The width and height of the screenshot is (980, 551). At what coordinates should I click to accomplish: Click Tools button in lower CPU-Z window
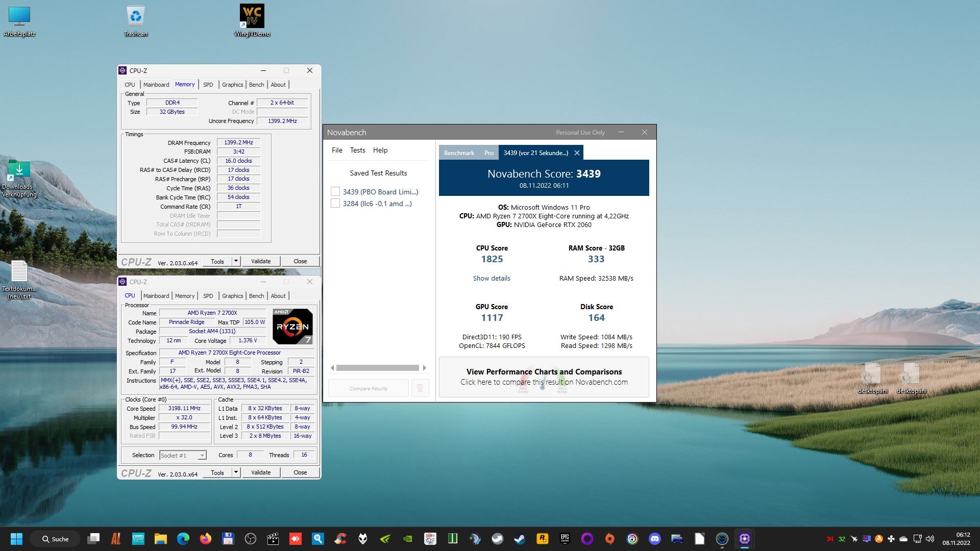217,472
